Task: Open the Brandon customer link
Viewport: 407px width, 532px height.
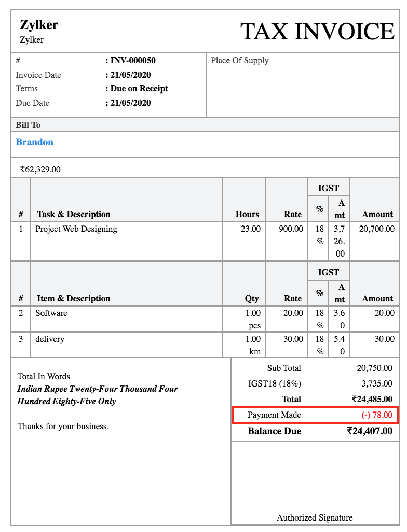Action: 34,142
